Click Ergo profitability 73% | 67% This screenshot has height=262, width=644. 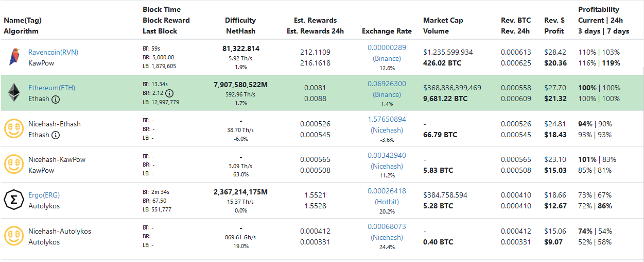coord(595,195)
